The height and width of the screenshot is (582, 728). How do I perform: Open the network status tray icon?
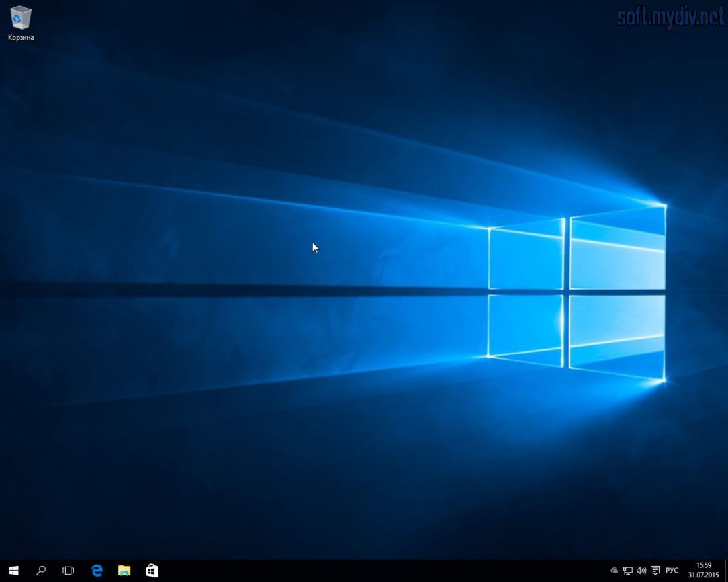(x=627, y=570)
